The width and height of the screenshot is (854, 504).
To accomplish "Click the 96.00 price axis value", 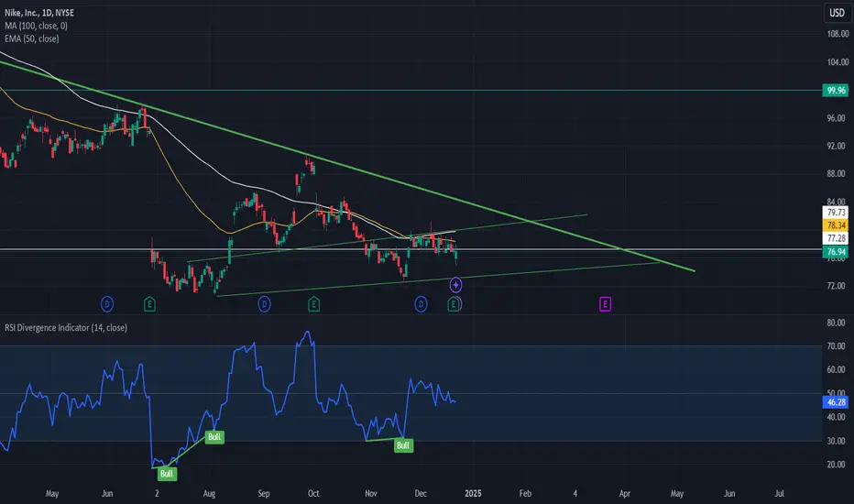I will (838, 118).
